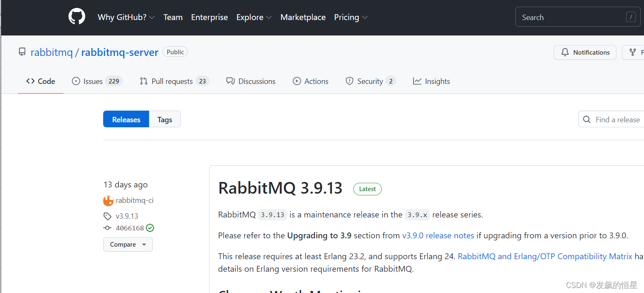Screen dimensions: 644x293
Task: Open commit 4066168 link
Action: pyautogui.click(x=129, y=228)
